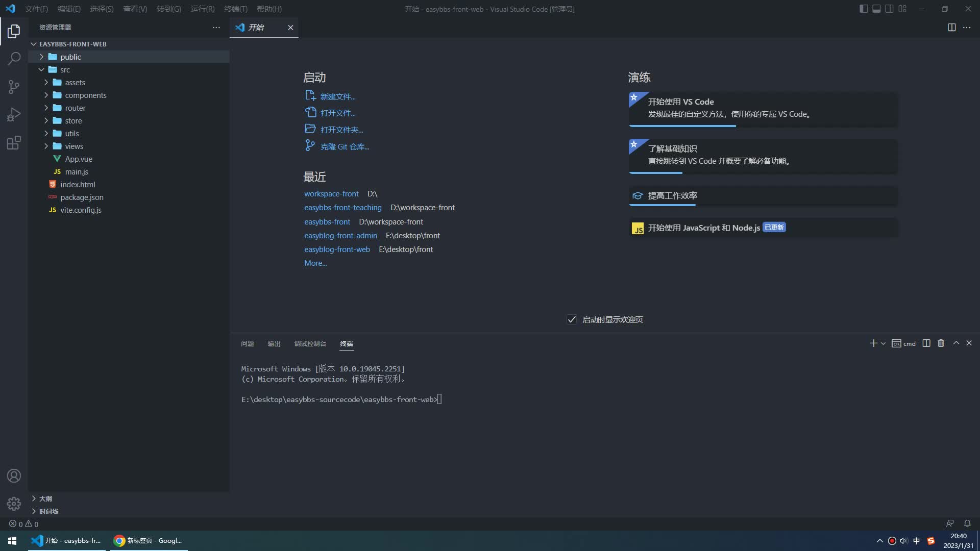
Task: Open terminal launch profile dropdown arrow
Action: tap(883, 343)
